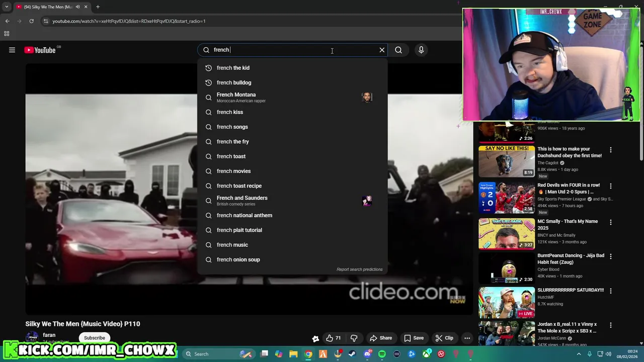Click the French Montana thumbnail in suggestions
644x362 pixels.
coord(367,97)
